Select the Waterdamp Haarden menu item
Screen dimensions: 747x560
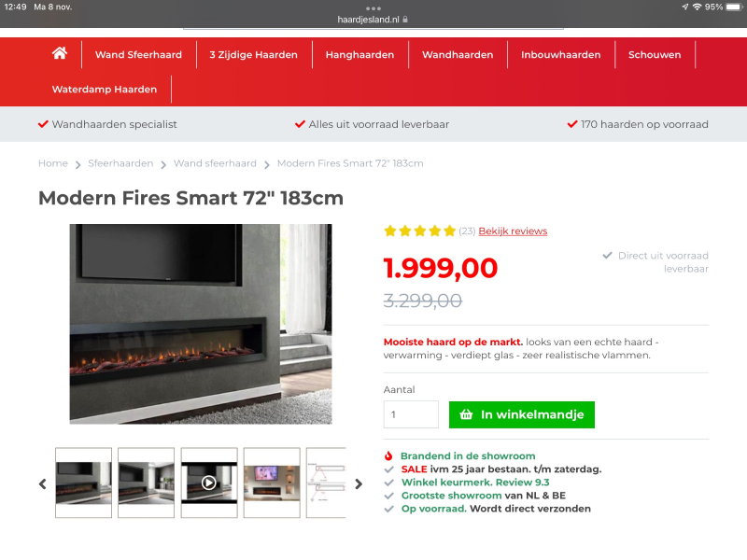pos(105,89)
